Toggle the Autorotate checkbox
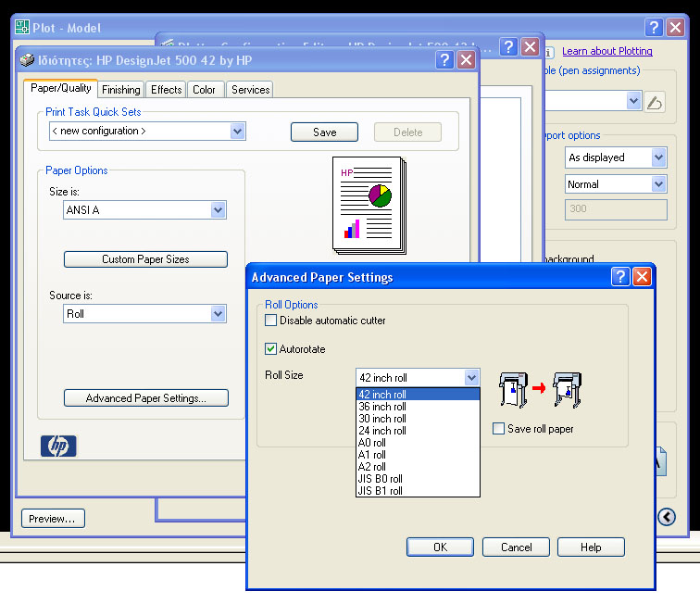The width and height of the screenshot is (700, 604). pyautogui.click(x=270, y=349)
